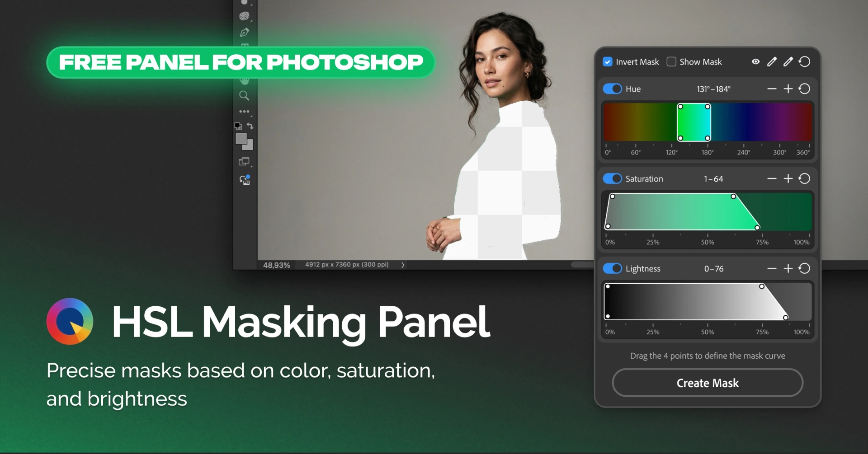This screenshot has width=868, height=454.
Task: Click the minus icon in Saturation row
Action: (x=772, y=179)
